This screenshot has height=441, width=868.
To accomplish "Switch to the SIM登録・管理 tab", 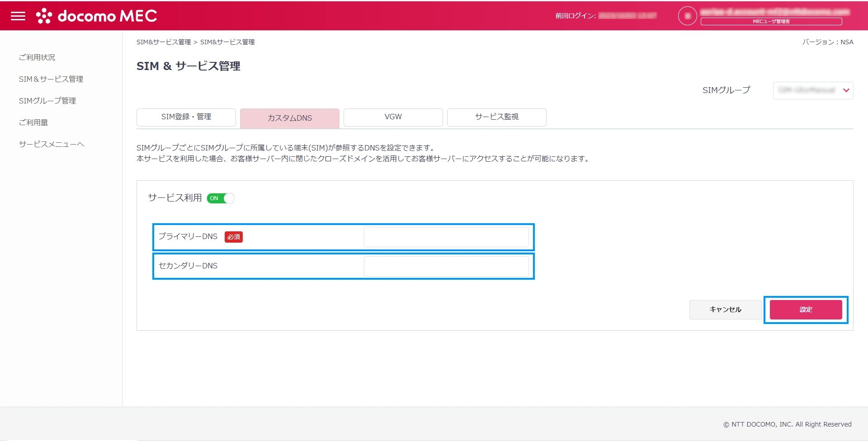I will (x=186, y=117).
